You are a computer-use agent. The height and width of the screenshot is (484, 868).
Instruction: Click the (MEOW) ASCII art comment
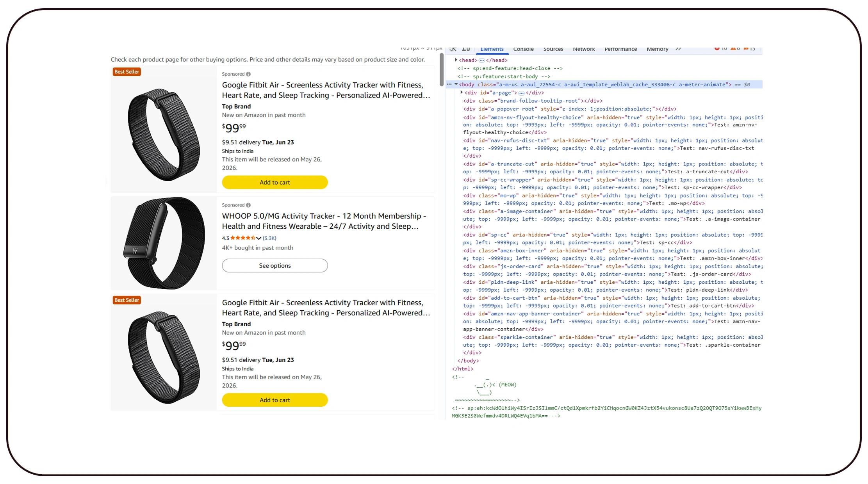click(486, 389)
